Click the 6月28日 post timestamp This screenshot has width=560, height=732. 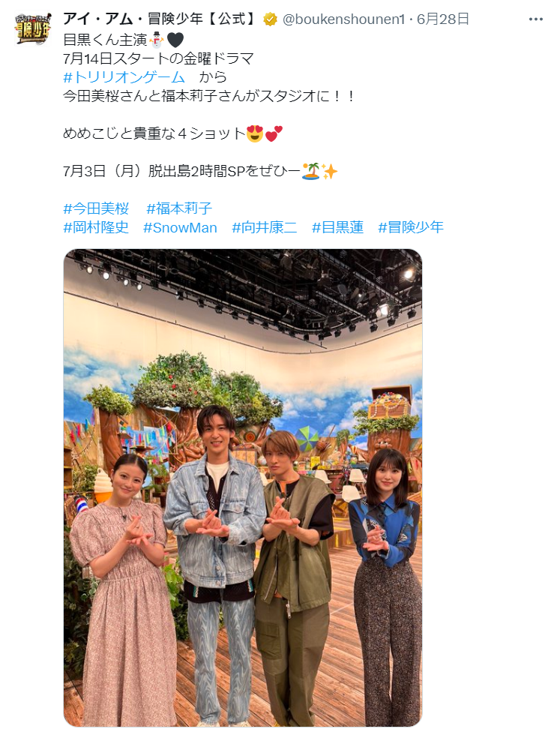click(442, 19)
